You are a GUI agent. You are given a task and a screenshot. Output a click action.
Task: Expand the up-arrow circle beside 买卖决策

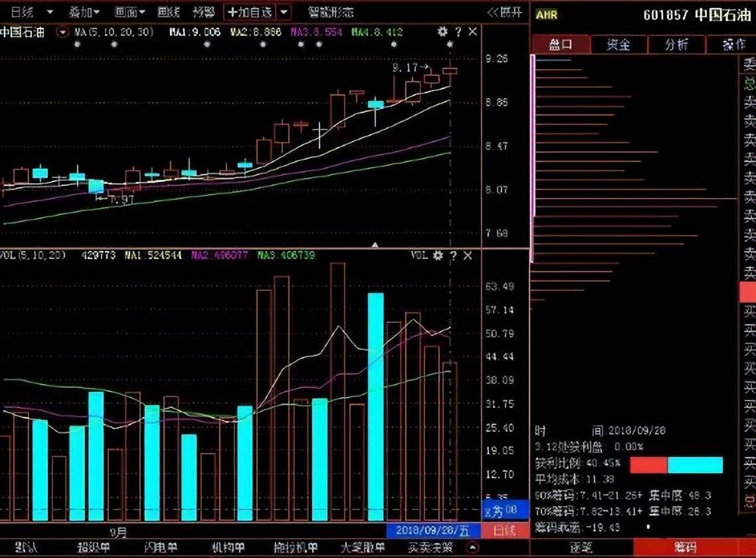[473, 547]
